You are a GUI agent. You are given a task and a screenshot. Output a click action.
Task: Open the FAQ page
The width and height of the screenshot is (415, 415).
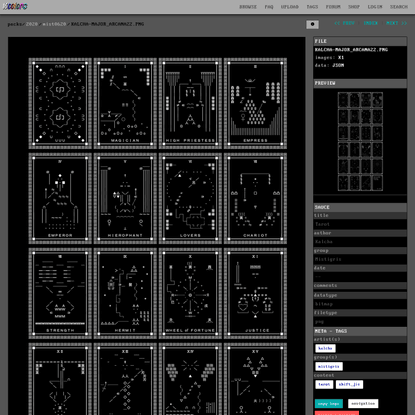point(269,7)
